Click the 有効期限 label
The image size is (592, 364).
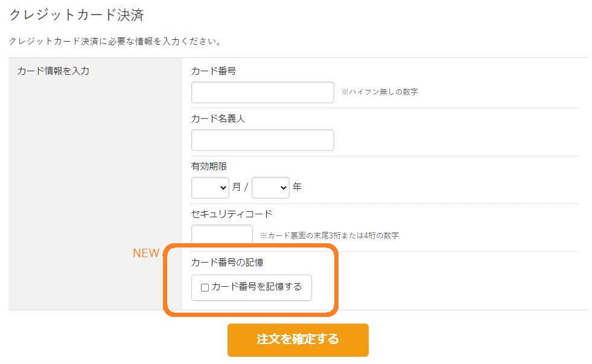coord(209,166)
